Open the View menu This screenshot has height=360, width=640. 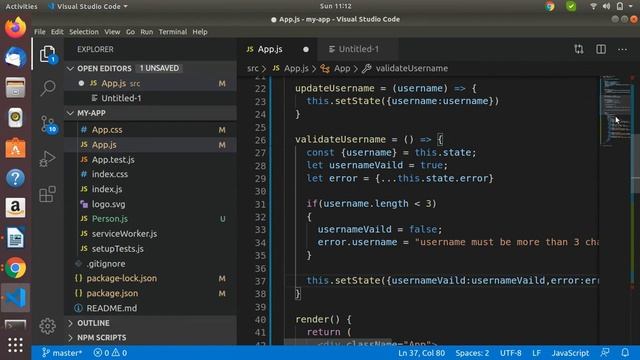[112, 32]
